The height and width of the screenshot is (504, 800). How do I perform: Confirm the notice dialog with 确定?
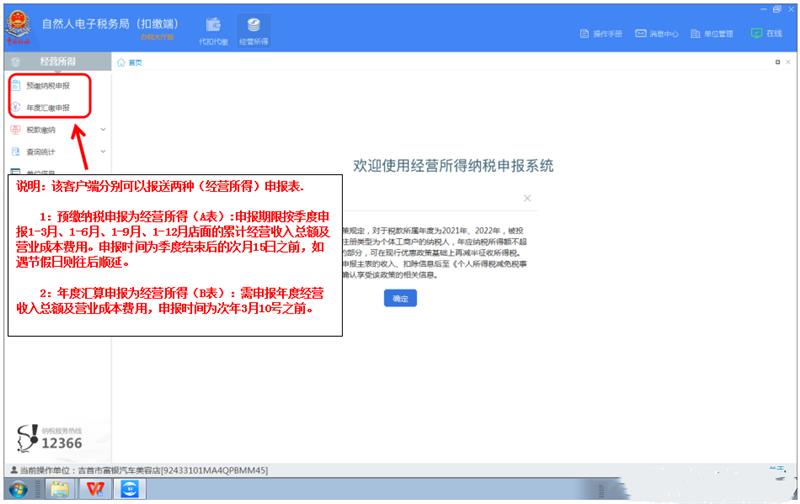400,298
